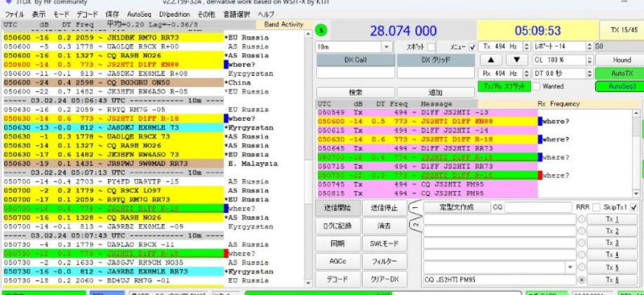Click the green S status indicator
Viewport: 644px width, 295px height.
pos(322,30)
